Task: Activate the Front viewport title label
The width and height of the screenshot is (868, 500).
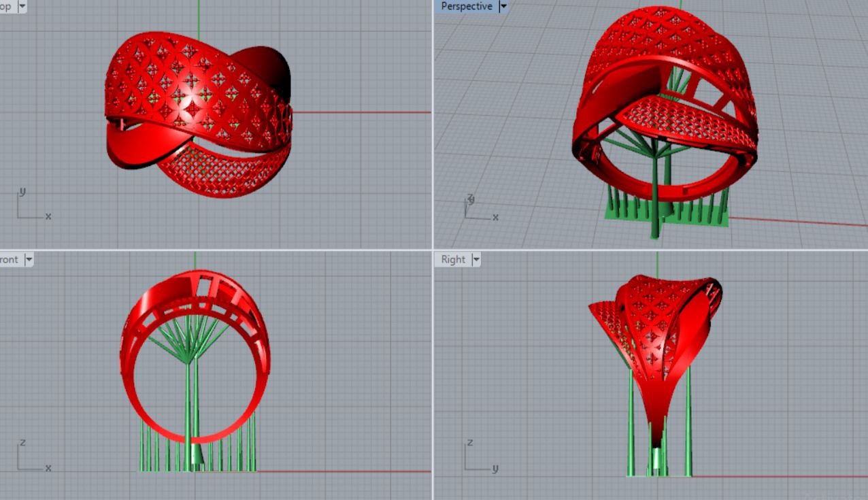Action: pos(10,259)
